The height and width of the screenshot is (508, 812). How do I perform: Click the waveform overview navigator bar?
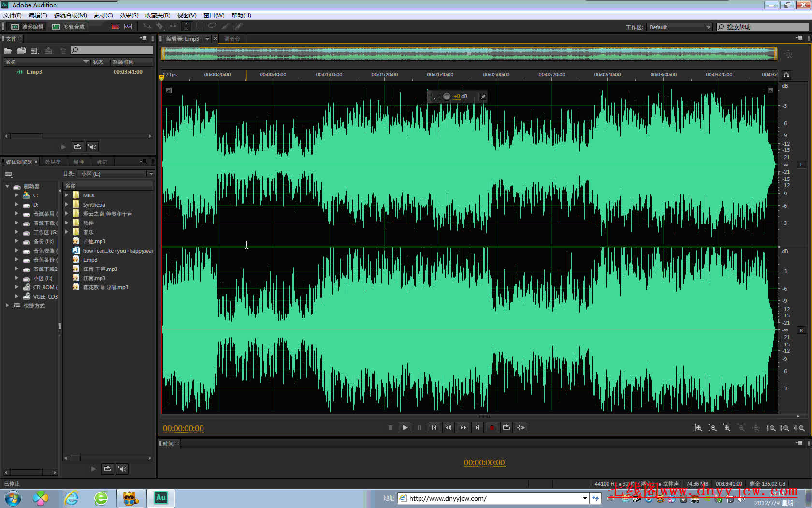click(469, 54)
